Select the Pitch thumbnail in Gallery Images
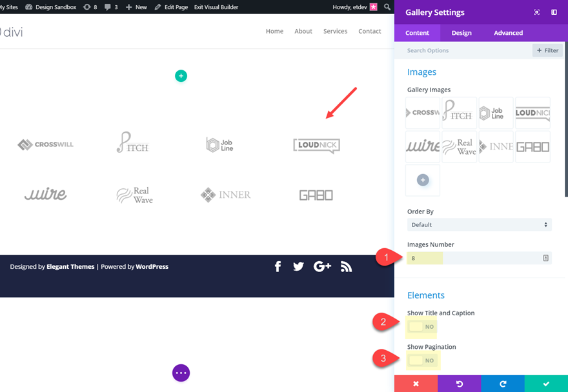 460,113
